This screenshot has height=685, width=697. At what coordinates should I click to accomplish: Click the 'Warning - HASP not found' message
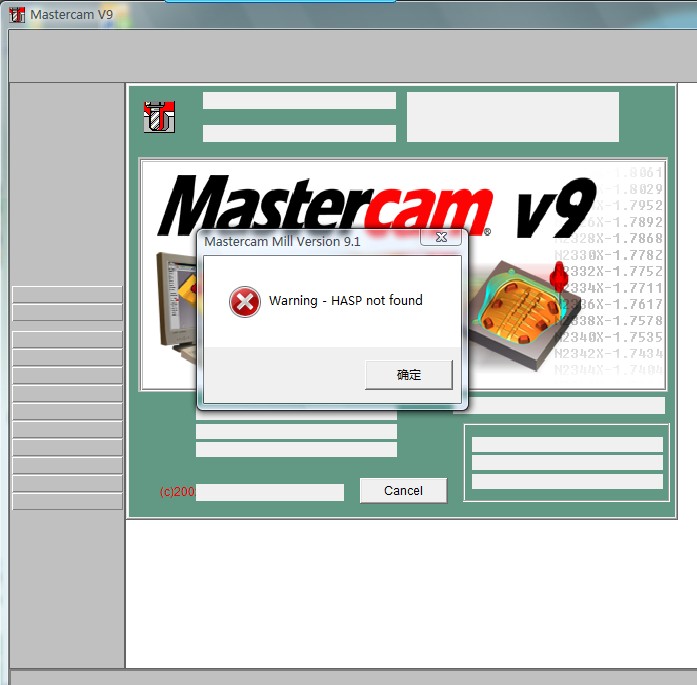click(345, 300)
